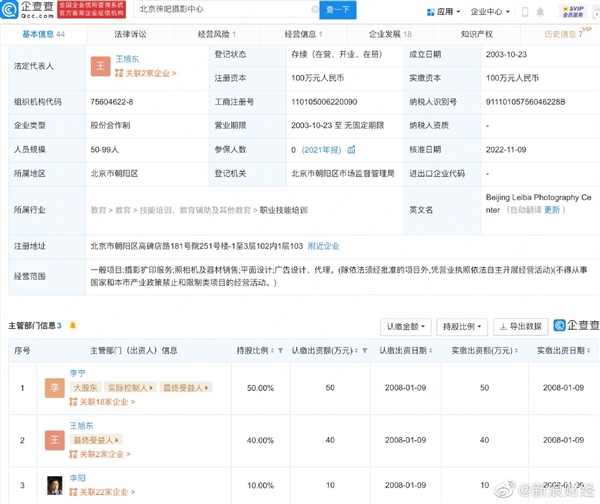Open 关联2家企业 link in row 2
This screenshot has width=600, height=504.
100,454
